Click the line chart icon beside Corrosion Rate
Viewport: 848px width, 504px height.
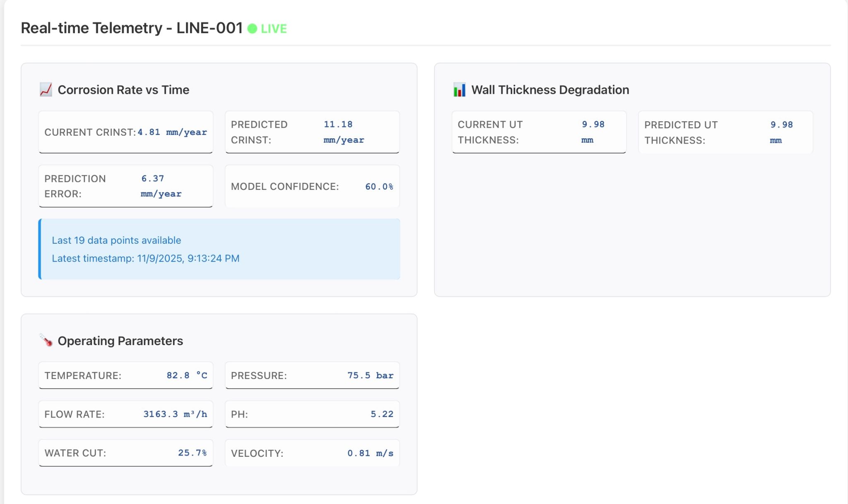[46, 89]
